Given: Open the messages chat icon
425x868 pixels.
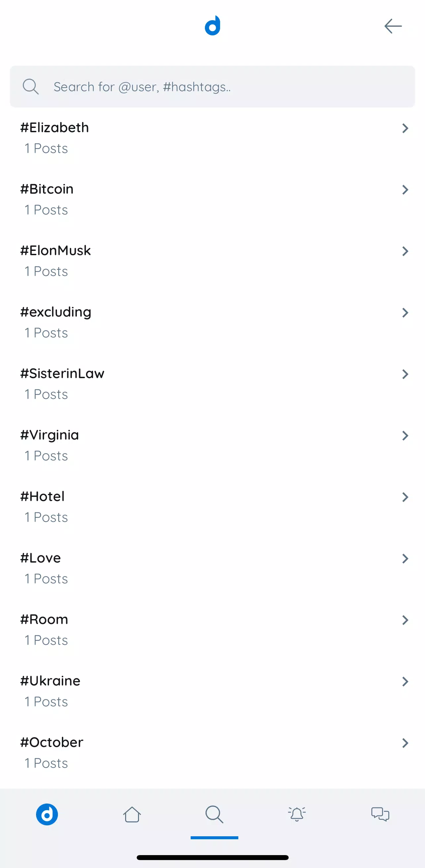Looking at the screenshot, I should pyautogui.click(x=380, y=814).
